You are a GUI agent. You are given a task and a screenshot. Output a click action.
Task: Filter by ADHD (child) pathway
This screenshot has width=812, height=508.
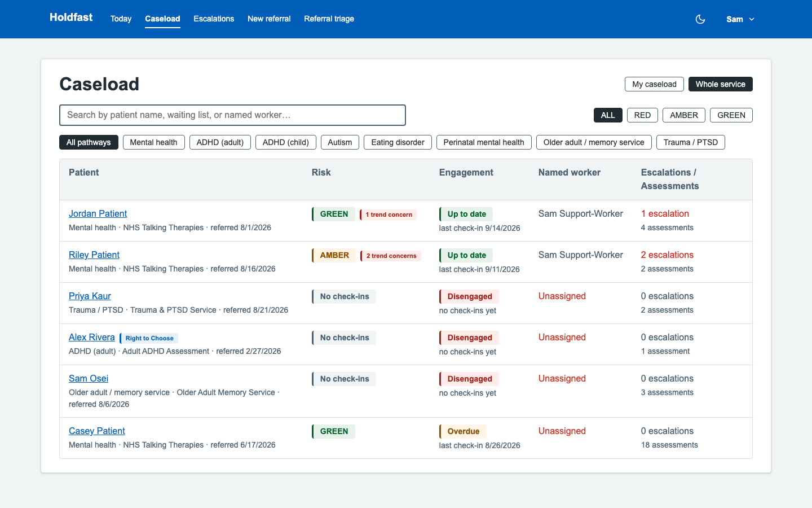286,142
